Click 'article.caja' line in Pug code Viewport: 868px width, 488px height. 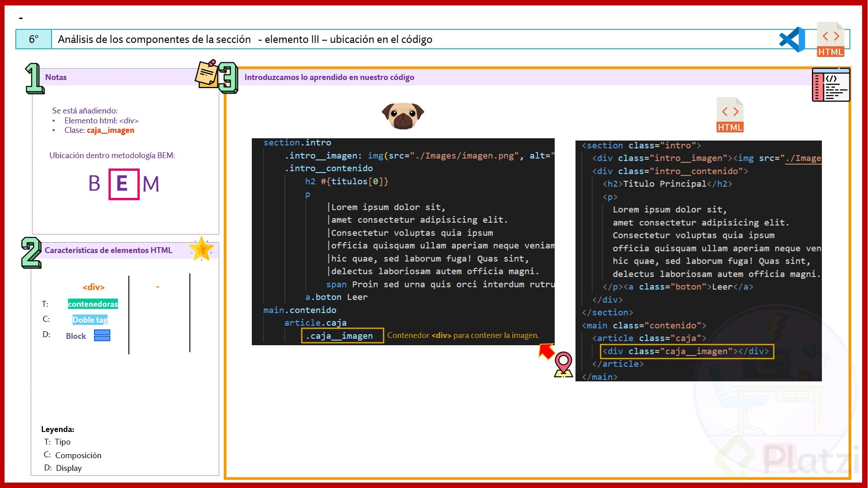pos(315,323)
